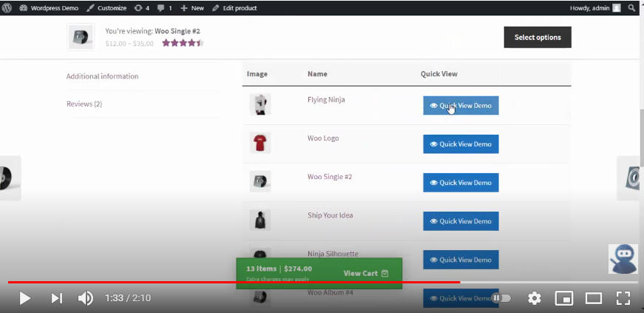Open the Additional information tab
Screen dimensions: 644x313
(102, 76)
